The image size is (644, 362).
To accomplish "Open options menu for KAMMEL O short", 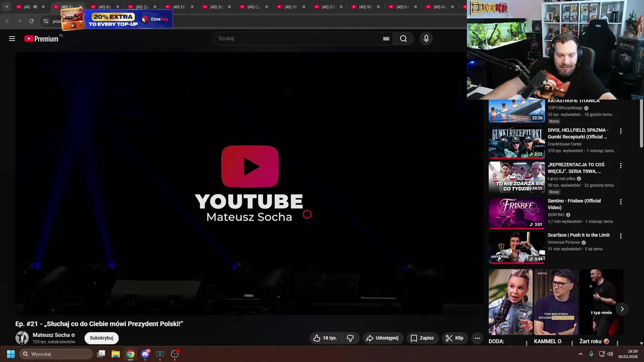I will coord(572,343).
